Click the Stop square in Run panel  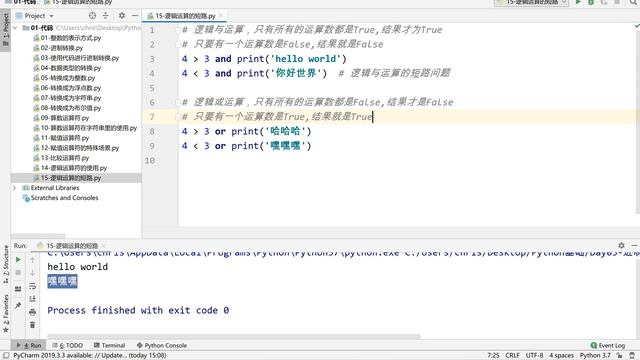click(18, 273)
